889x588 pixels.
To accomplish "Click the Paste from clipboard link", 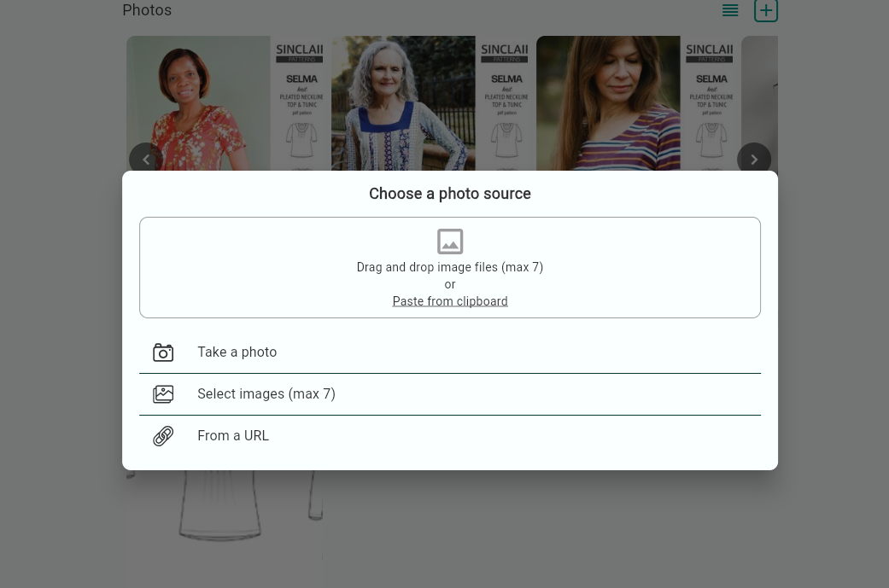I will pyautogui.click(x=450, y=301).
